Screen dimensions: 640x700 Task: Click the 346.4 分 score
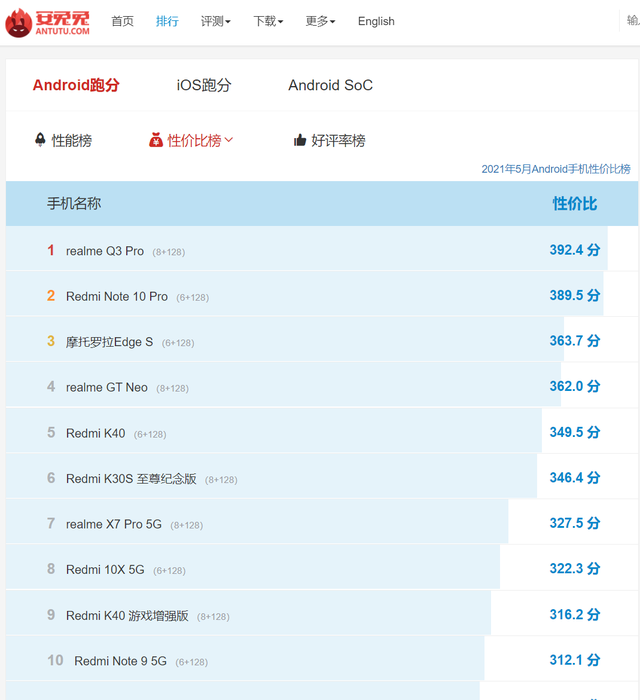point(575,477)
